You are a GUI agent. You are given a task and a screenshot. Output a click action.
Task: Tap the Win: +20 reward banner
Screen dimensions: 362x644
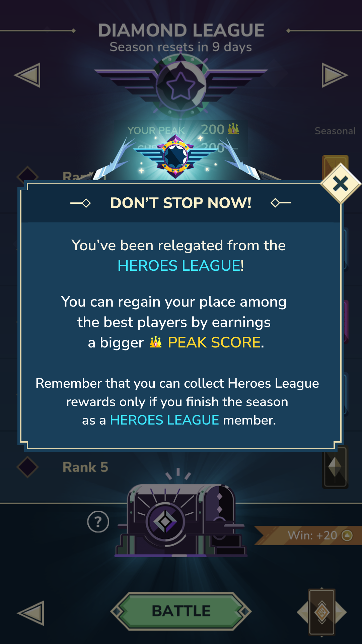308,535
